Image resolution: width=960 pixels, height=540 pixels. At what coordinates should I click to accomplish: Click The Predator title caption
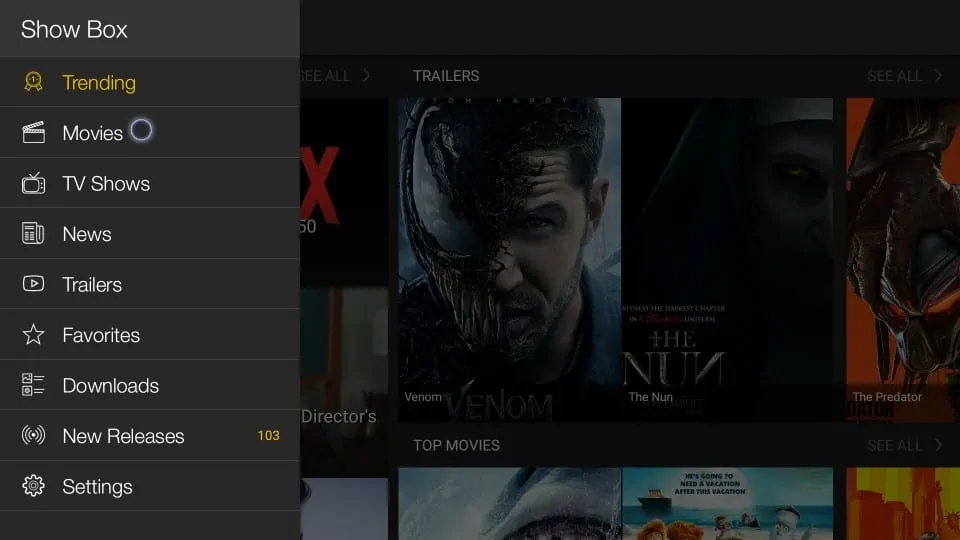(887, 397)
